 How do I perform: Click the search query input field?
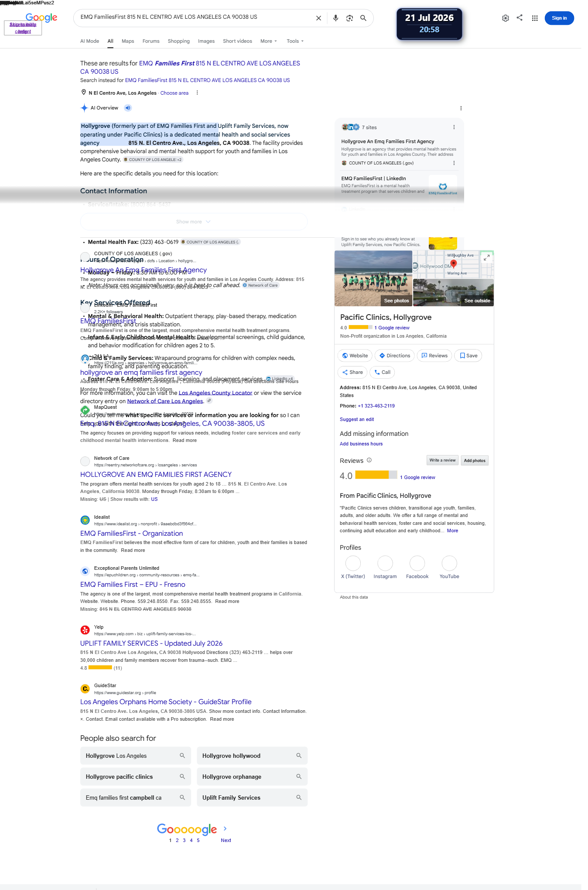(x=195, y=17)
